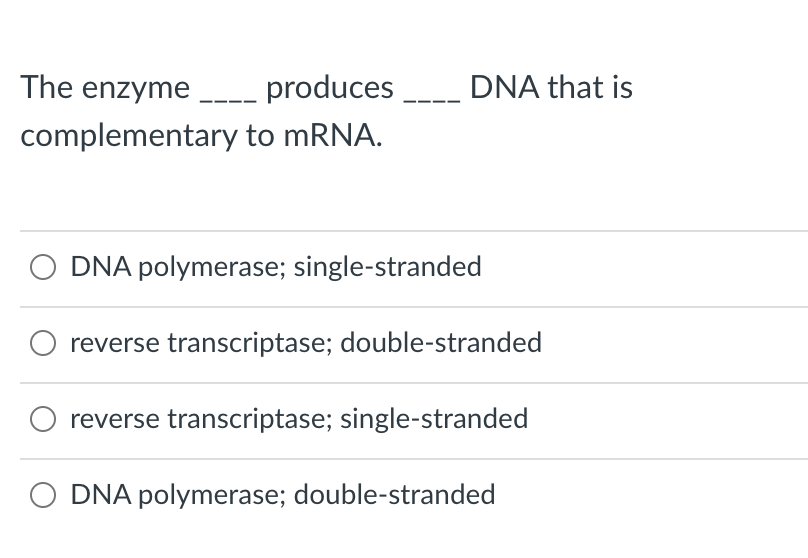Click the 'reverse transcriptase; double-stranded' answer label
This screenshot has height=558, width=808.
coord(306,343)
